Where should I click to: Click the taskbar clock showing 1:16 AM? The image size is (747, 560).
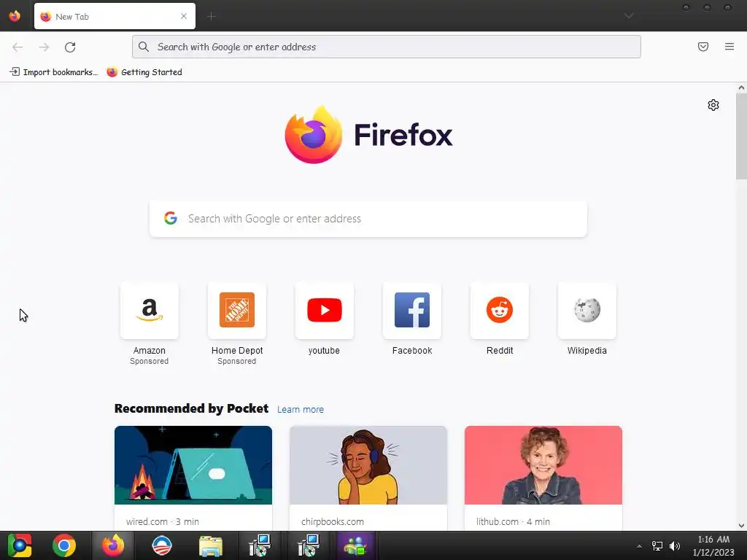(x=713, y=545)
